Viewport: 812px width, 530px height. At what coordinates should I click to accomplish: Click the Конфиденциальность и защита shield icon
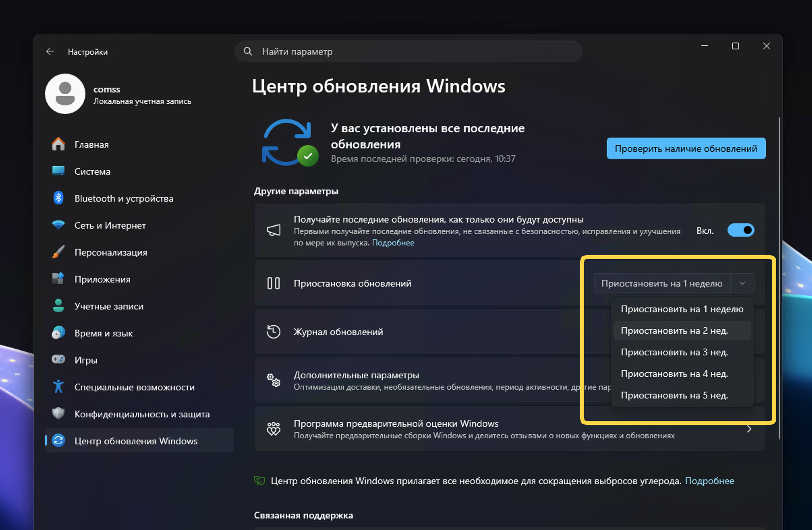coord(58,414)
